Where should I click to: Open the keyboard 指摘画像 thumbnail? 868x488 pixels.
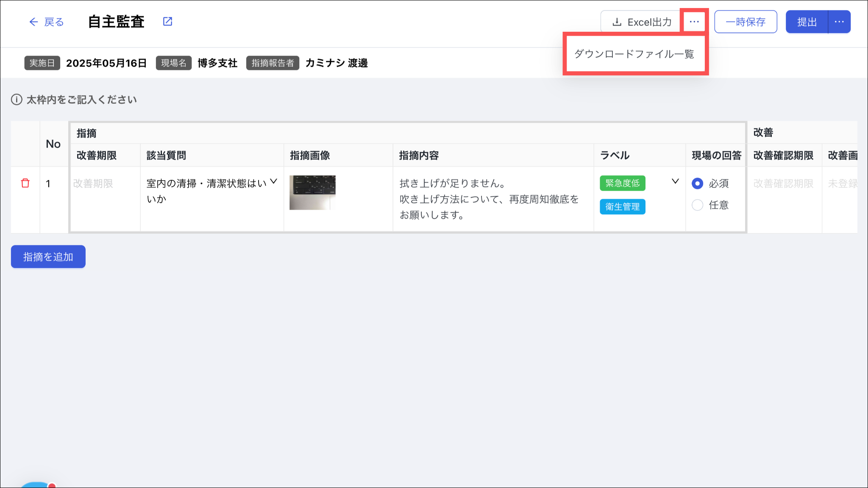click(312, 192)
